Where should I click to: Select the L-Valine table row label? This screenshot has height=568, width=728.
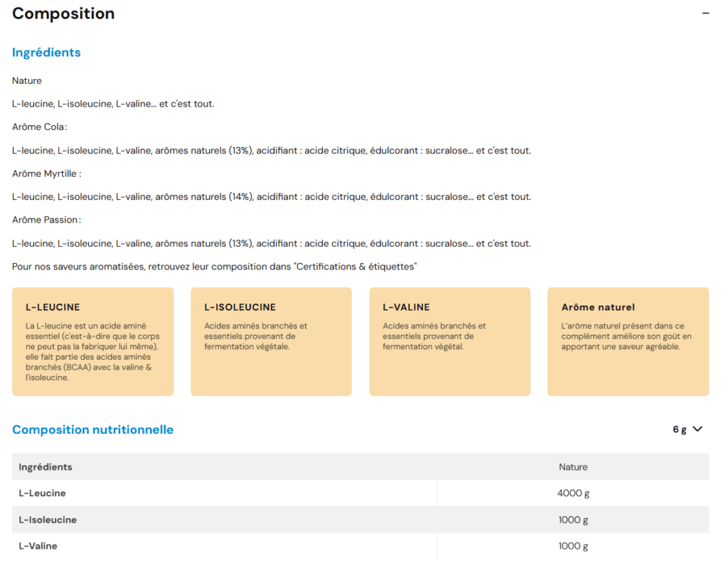38,546
